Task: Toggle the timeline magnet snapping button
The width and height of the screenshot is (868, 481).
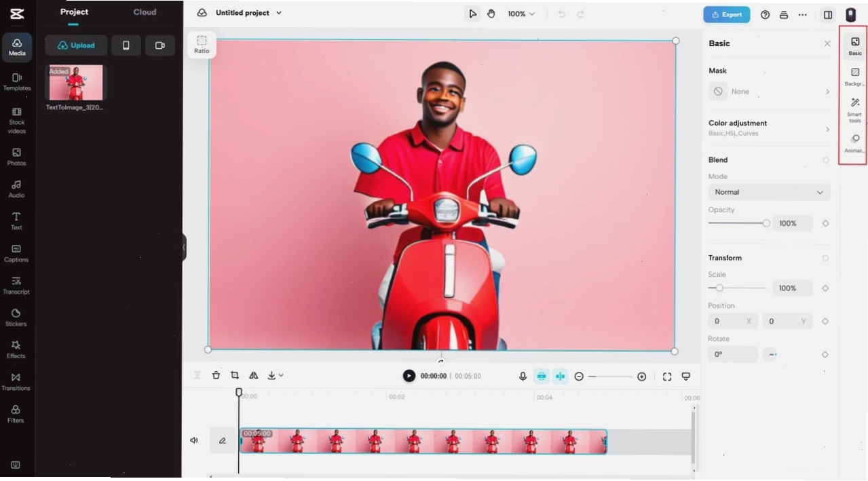Action: 542,376
